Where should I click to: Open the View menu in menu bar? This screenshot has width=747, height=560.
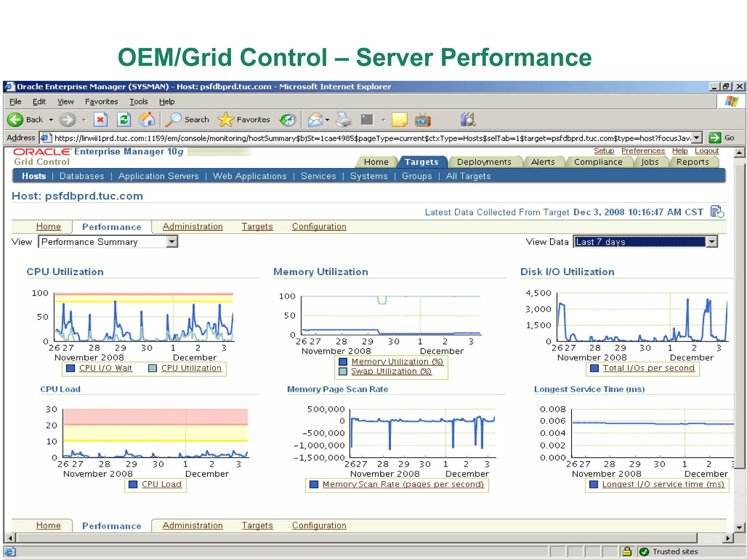point(66,102)
